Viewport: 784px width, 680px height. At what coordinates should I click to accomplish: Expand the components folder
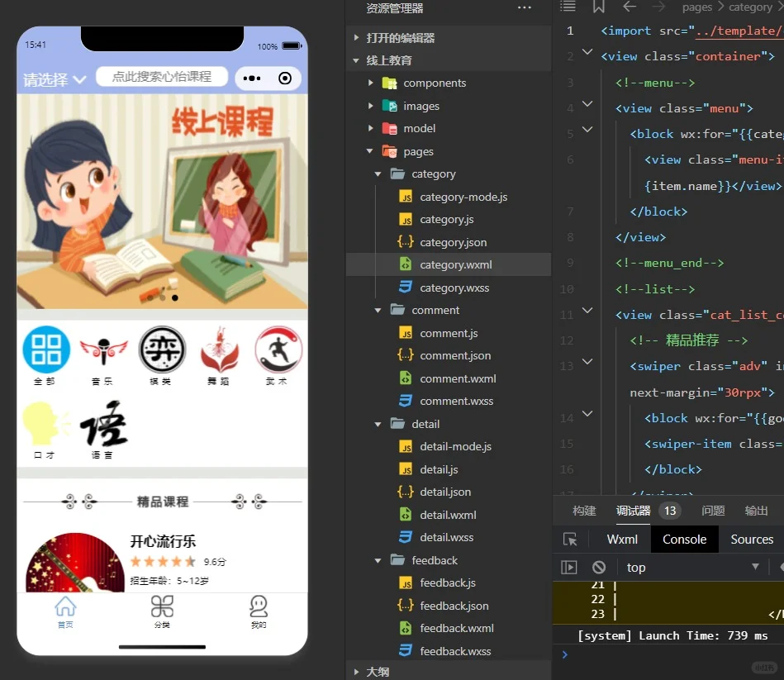coord(369,83)
